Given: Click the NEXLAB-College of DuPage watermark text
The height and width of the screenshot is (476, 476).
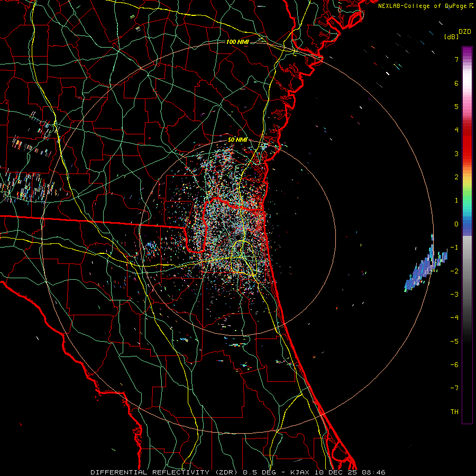Looking at the screenshot, I should click(423, 6).
